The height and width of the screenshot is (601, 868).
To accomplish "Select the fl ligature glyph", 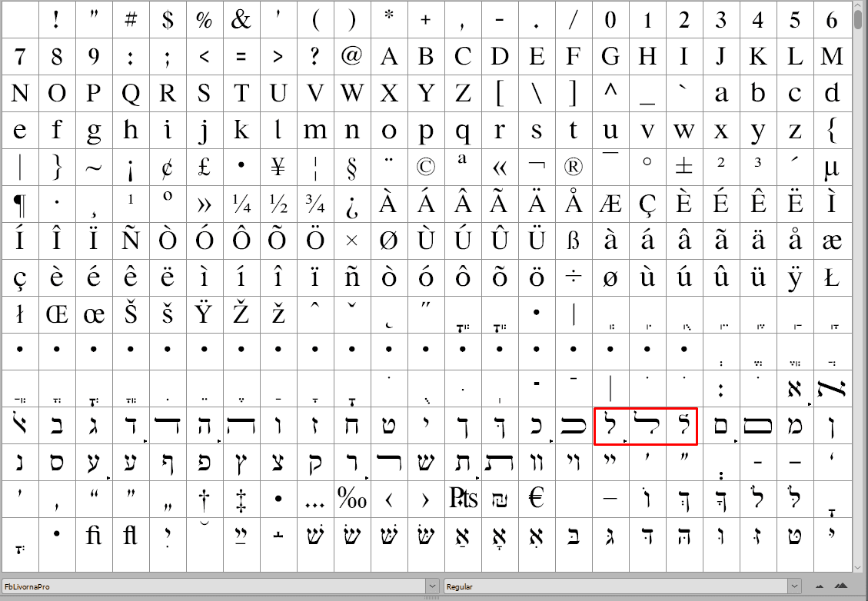I will click(x=131, y=536).
